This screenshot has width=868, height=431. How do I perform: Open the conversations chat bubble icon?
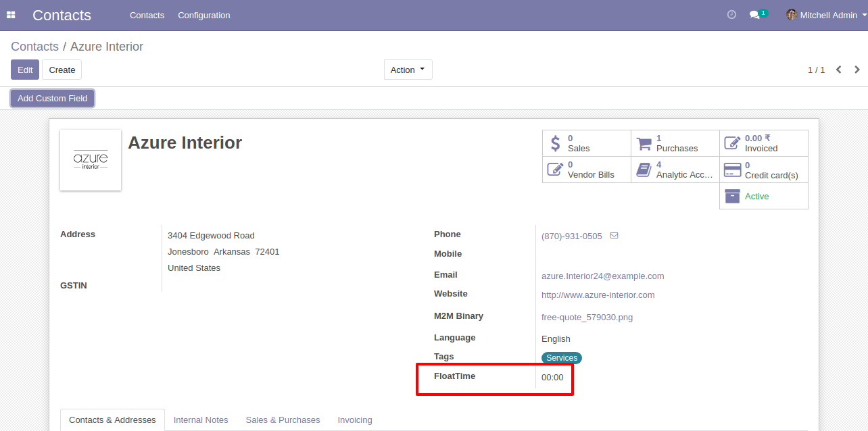tap(754, 15)
